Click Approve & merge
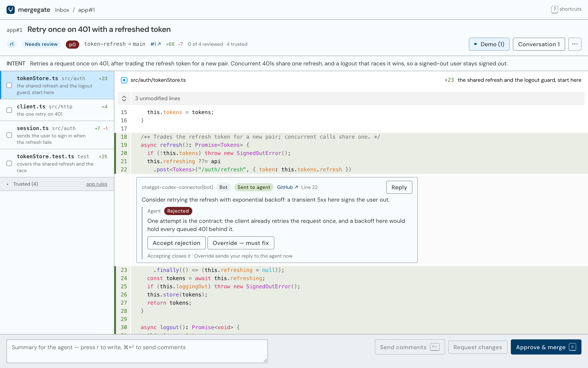The width and height of the screenshot is (588, 368). pos(546,347)
